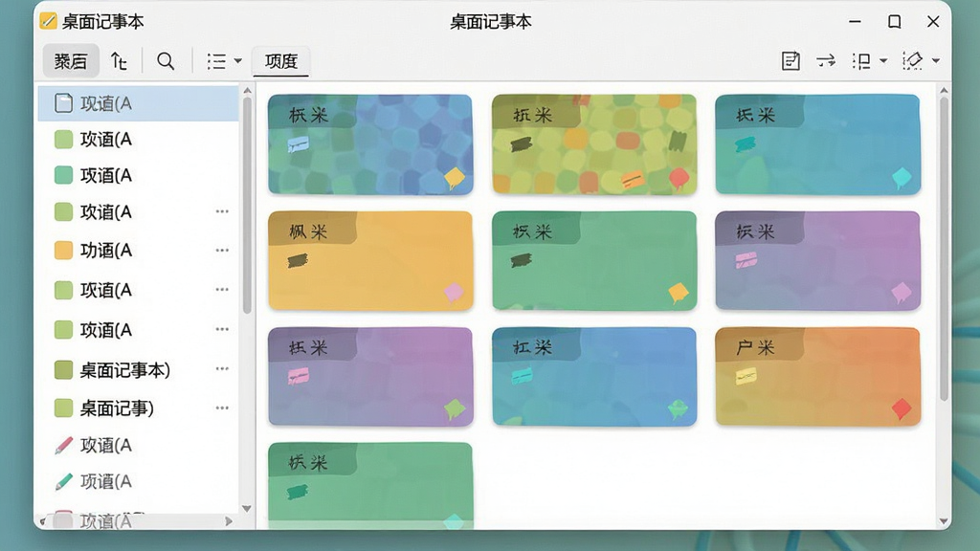Open the partially visible green card at bottom
This screenshot has width=980, height=551.
click(370, 485)
